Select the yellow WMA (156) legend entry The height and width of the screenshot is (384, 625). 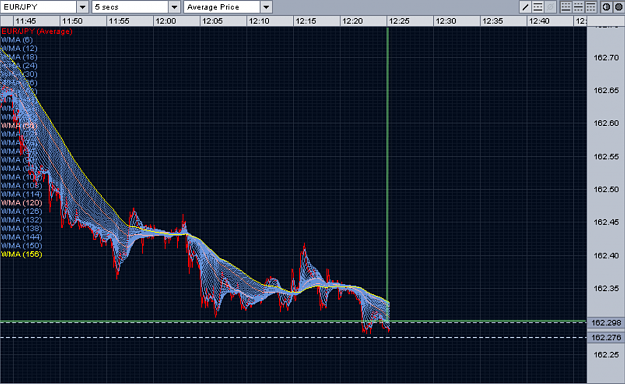click(x=22, y=254)
